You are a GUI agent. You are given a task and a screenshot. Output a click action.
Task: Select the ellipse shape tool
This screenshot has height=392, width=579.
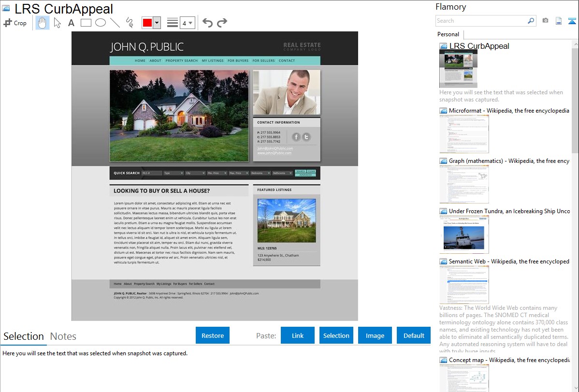pos(101,23)
